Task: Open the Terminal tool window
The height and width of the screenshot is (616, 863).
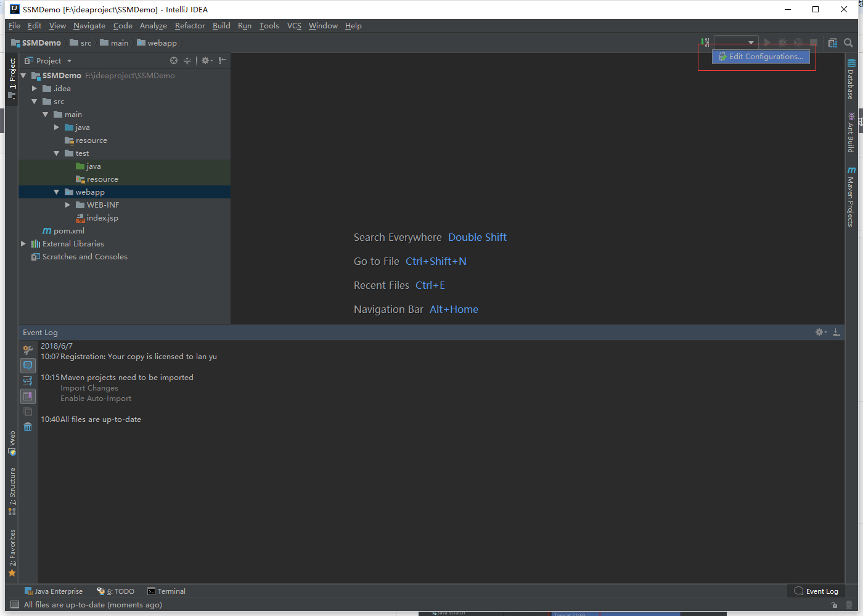Action: click(x=166, y=591)
